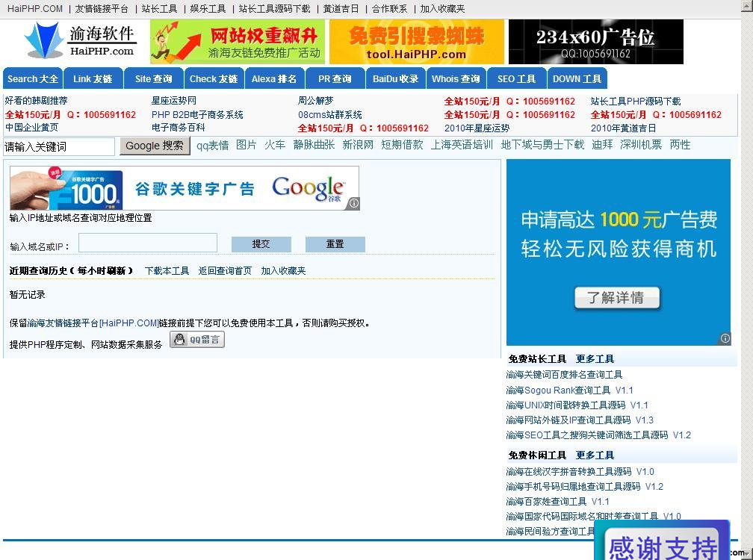753x560 pixels.
Task: Click 加入收藏夹 in the top menu
Action: click(x=442, y=9)
